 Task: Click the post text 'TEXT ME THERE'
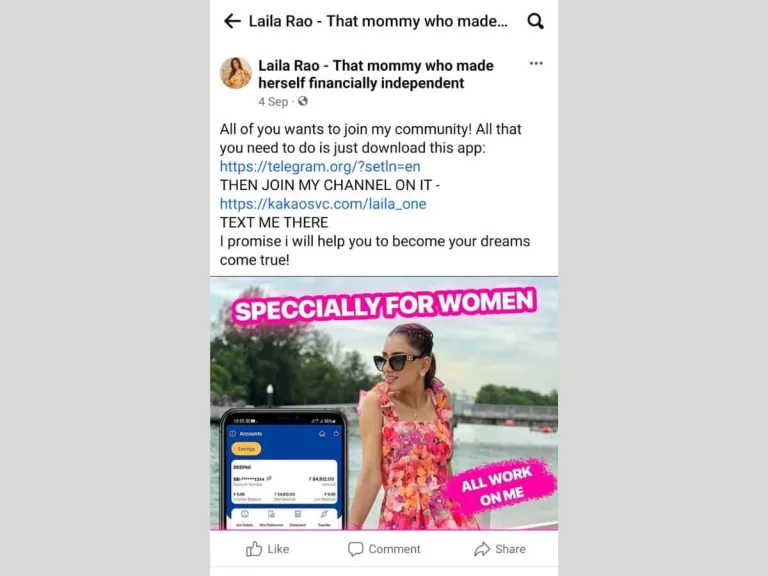[x=274, y=222]
